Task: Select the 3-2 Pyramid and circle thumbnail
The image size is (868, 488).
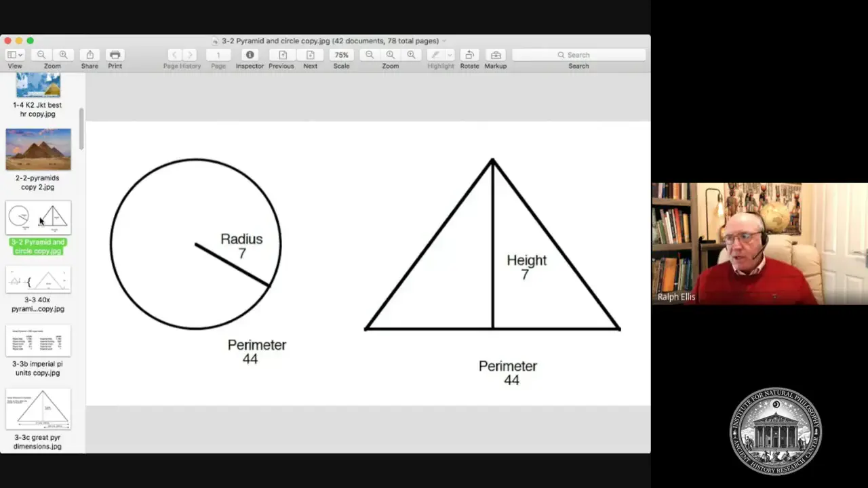Action: (x=38, y=218)
